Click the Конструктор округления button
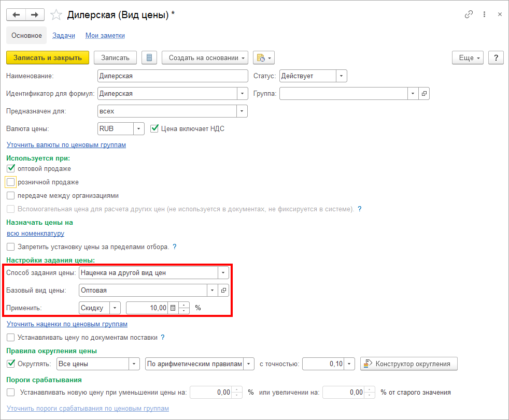Screen dimensions: 509x420 click(x=409, y=364)
